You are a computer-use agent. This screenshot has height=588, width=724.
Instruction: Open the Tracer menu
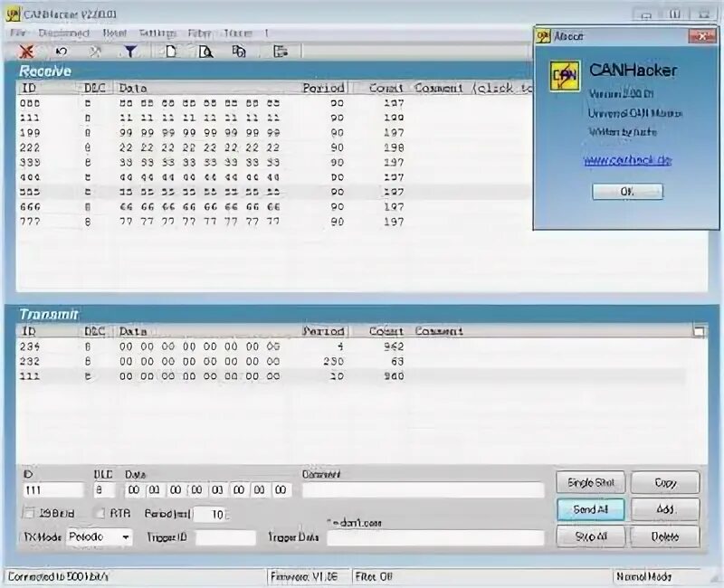point(238,33)
